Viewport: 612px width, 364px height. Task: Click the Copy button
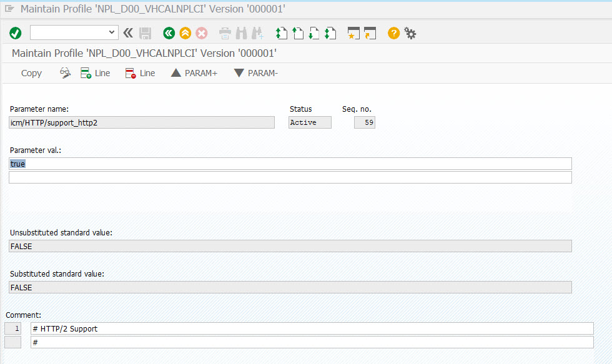tap(31, 73)
